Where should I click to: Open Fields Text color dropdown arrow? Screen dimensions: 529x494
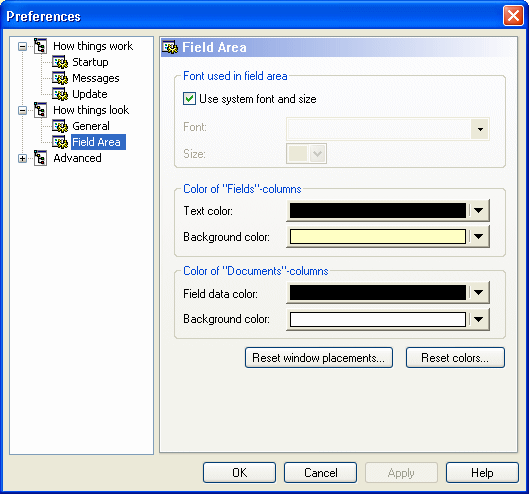[478, 211]
